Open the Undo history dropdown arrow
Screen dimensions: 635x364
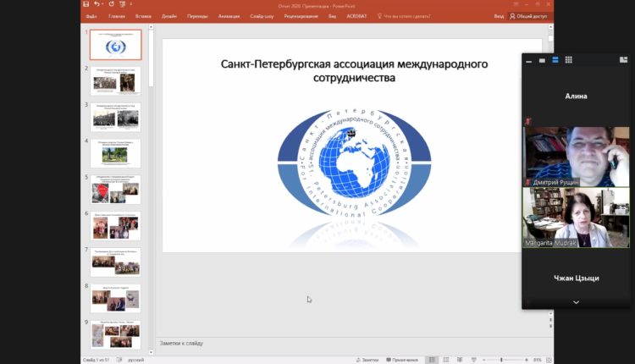[102, 4]
